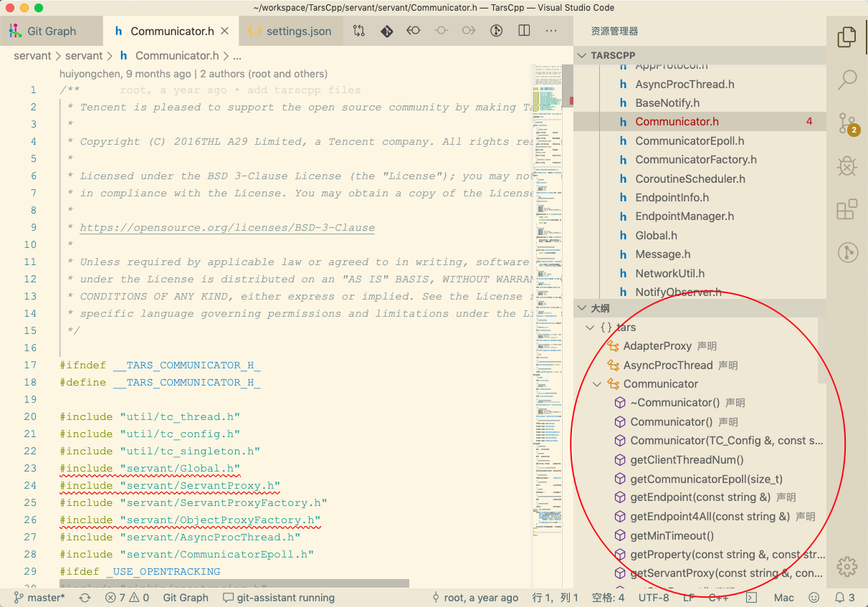868x607 pixels.
Task: Go to previous change using the toolbar arrow
Action: (414, 31)
